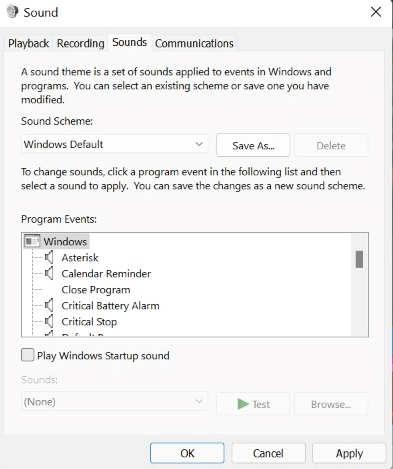
Task: Click the Apply button
Action: [349, 453]
